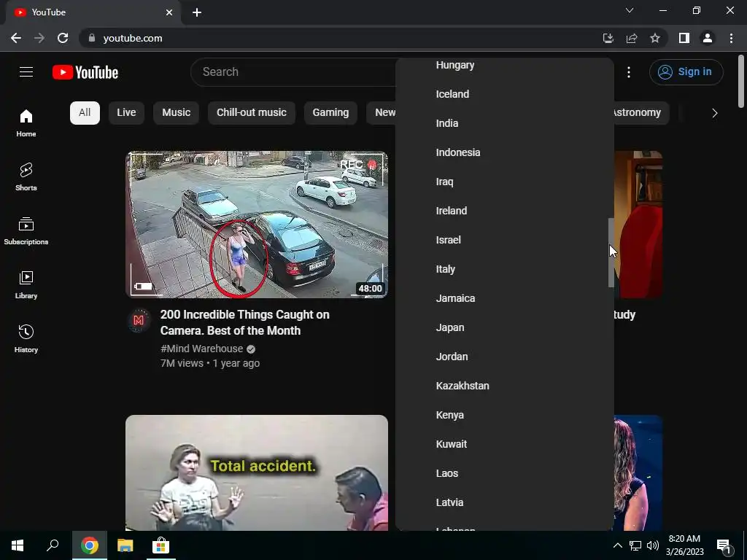The width and height of the screenshot is (747, 560).
Task: Open Microsoft Store from the taskbar
Action: point(160,545)
